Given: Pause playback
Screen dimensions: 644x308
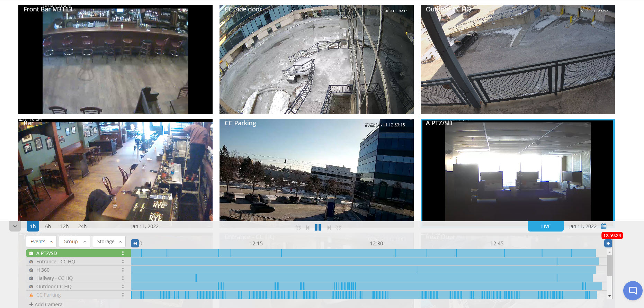Looking at the screenshot, I should click(x=318, y=227).
